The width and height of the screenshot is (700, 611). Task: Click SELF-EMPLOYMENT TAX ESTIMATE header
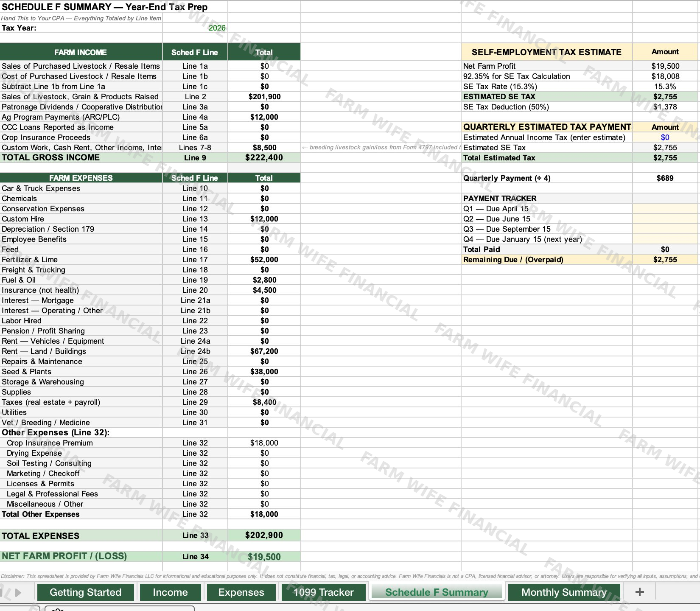pyautogui.click(x=546, y=52)
